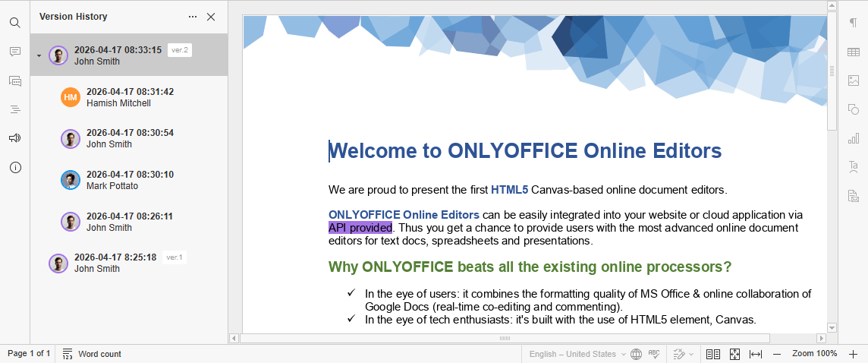Click the zoom in plus button

pyautogui.click(x=853, y=354)
